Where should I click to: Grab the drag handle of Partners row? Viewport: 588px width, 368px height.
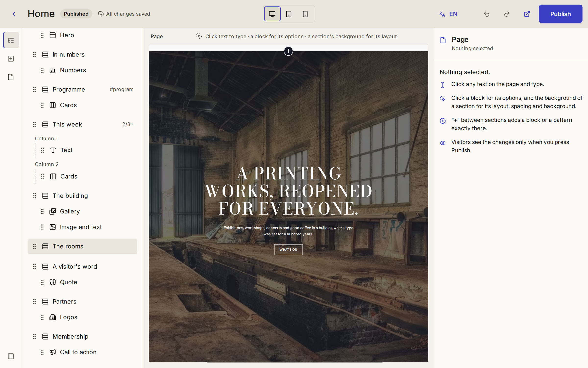(35, 302)
